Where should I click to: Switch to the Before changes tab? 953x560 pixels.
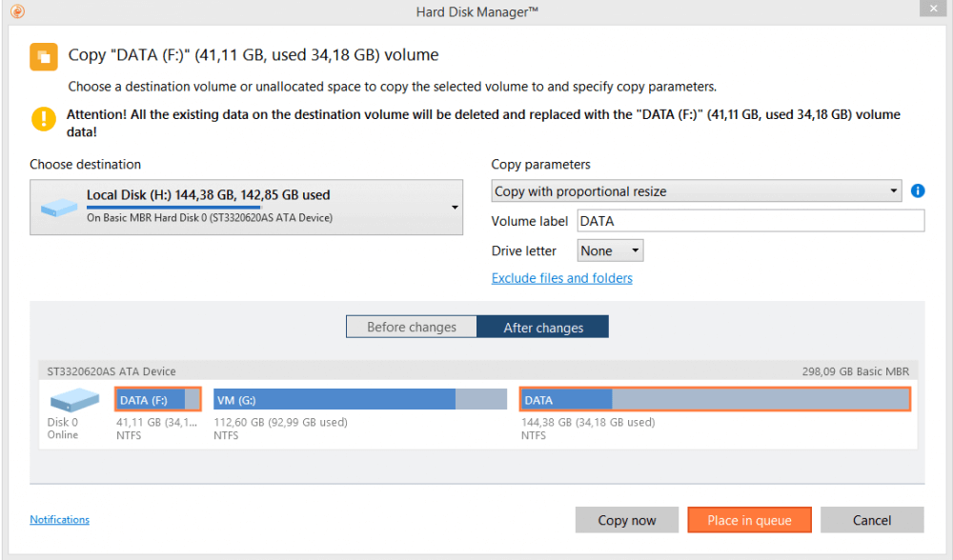[x=411, y=326]
